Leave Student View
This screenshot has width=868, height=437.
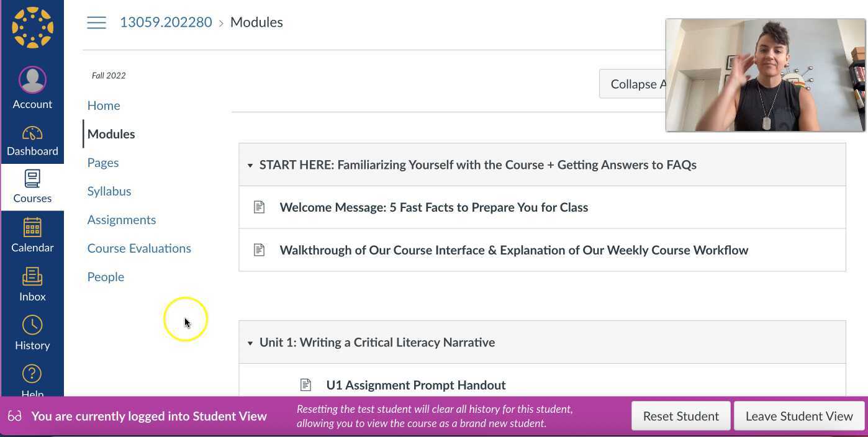click(x=799, y=416)
